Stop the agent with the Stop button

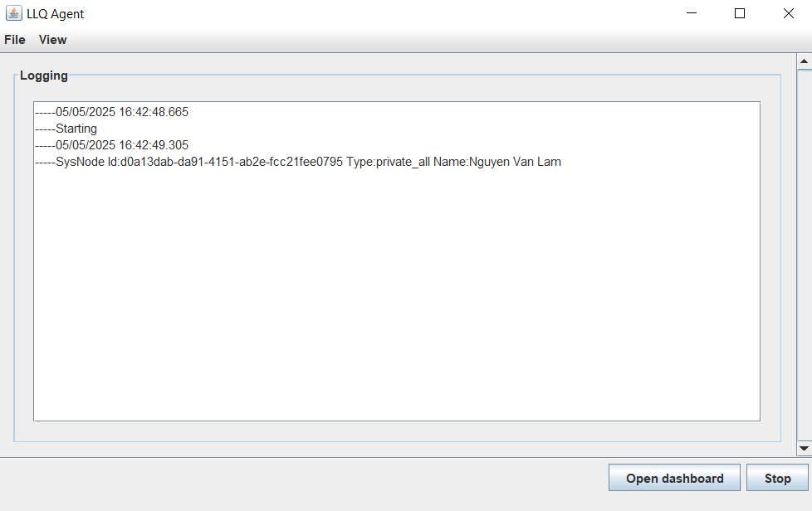pos(777,478)
